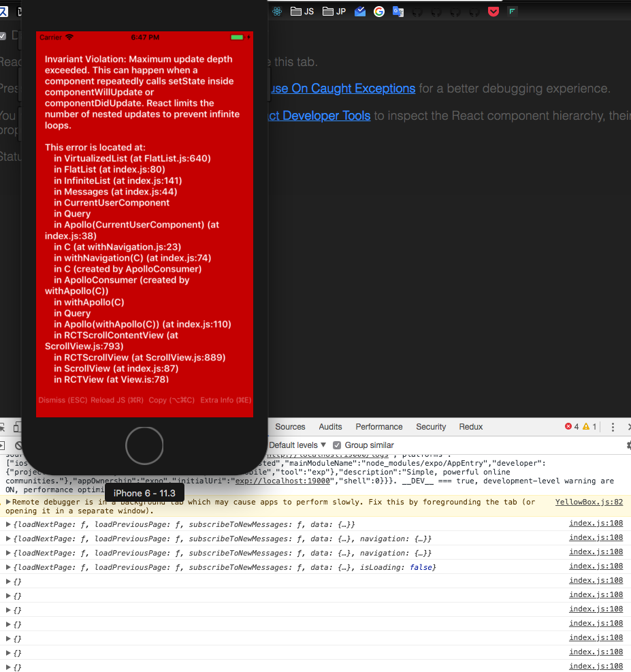Switch to the Sources tab

pyautogui.click(x=290, y=427)
